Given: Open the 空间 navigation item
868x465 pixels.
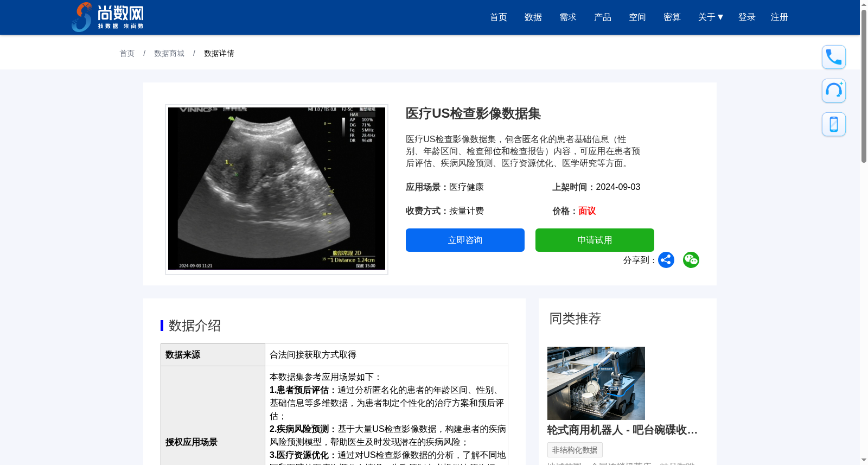Looking at the screenshot, I should (637, 17).
